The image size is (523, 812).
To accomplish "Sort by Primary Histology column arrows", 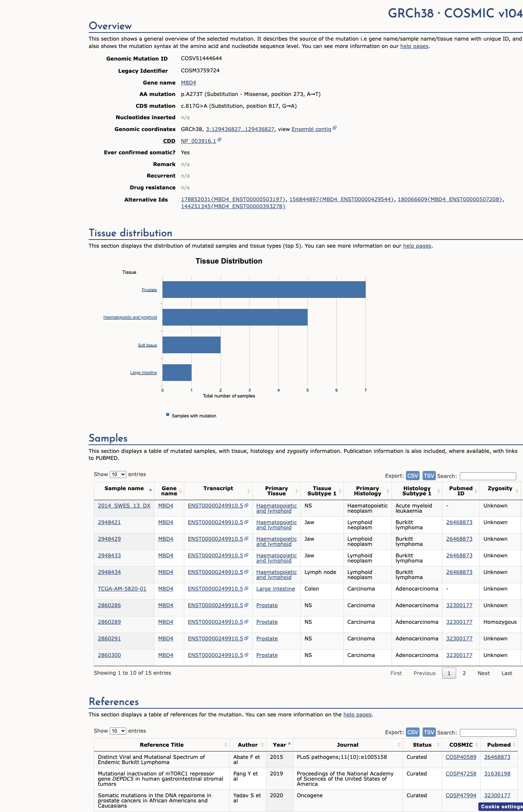I will 388,491.
